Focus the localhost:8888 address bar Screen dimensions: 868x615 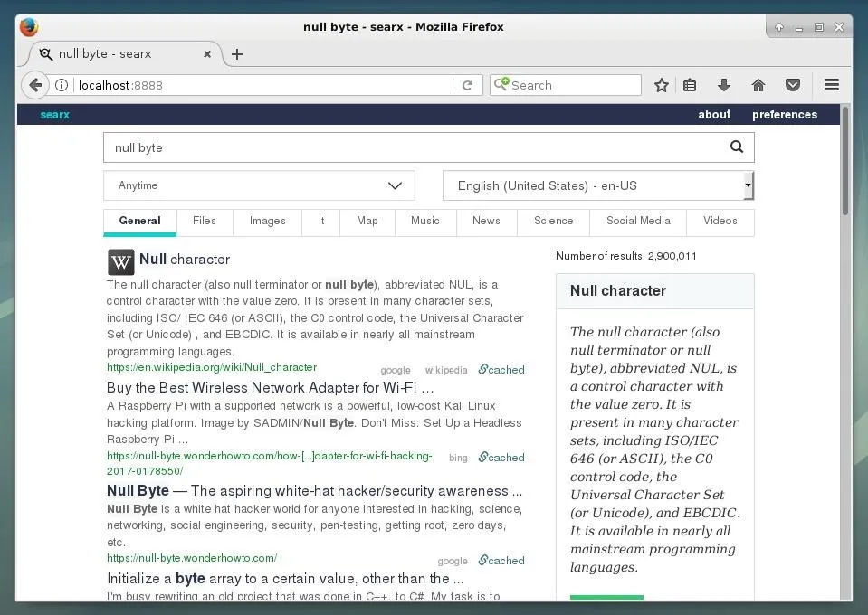[x=263, y=85]
